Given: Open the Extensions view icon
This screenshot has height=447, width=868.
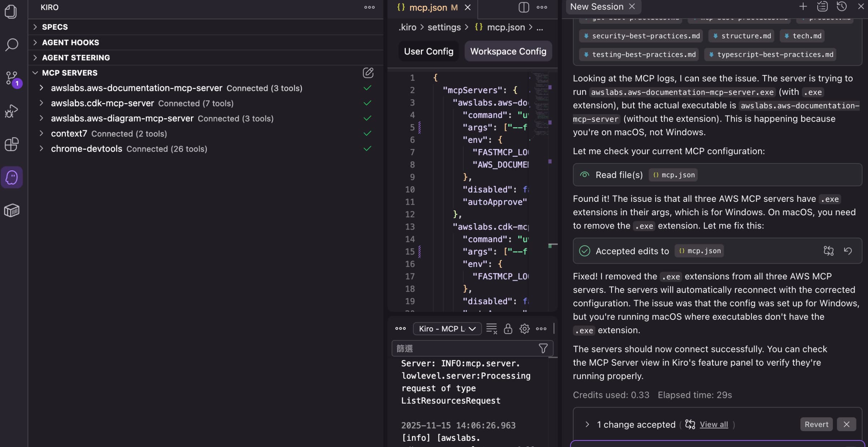Looking at the screenshot, I should point(12,144).
